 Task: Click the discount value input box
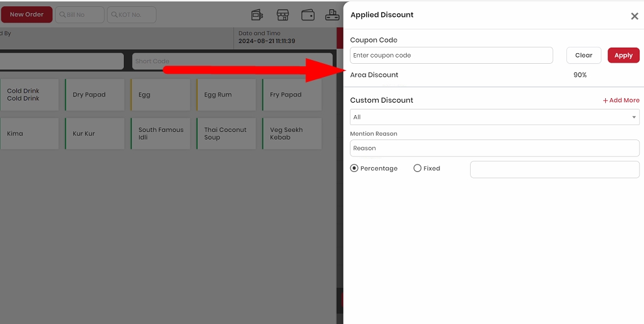click(555, 170)
